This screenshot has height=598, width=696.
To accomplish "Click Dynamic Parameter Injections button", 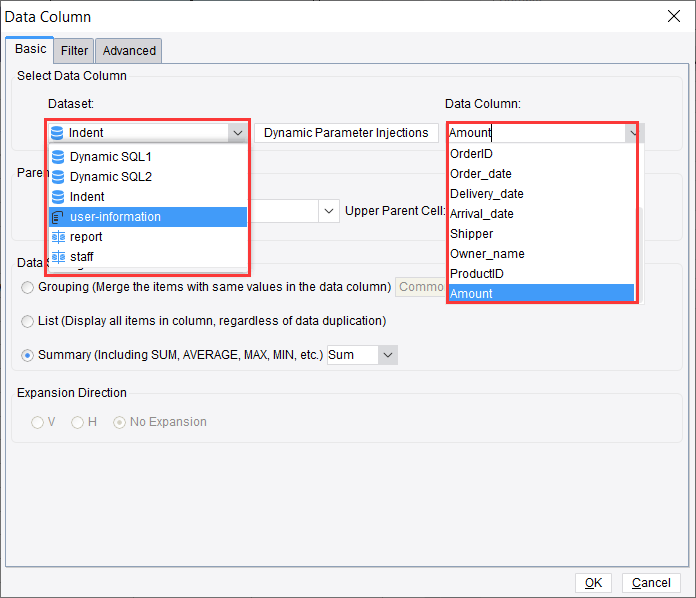I will (x=346, y=133).
